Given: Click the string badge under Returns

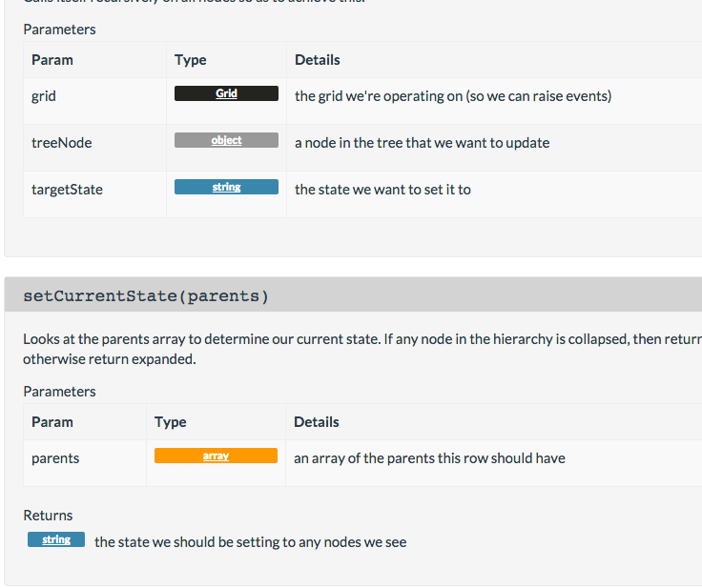Looking at the screenshot, I should (56, 539).
